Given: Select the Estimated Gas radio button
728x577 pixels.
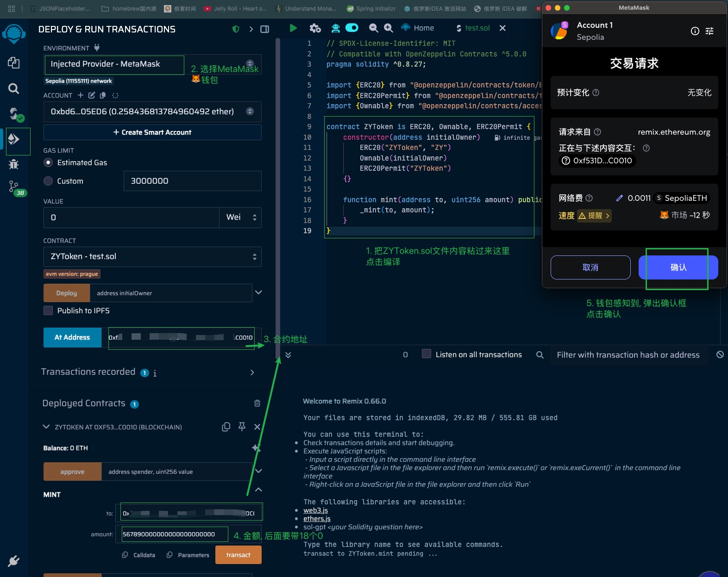Looking at the screenshot, I should click(x=48, y=163).
